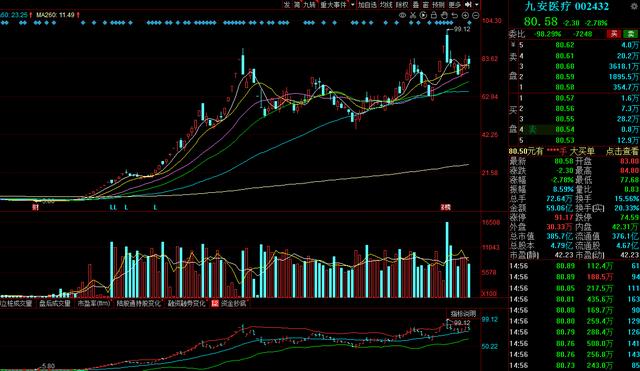Click the undo arrow icon
This screenshot has height=371, width=640.
455,16
